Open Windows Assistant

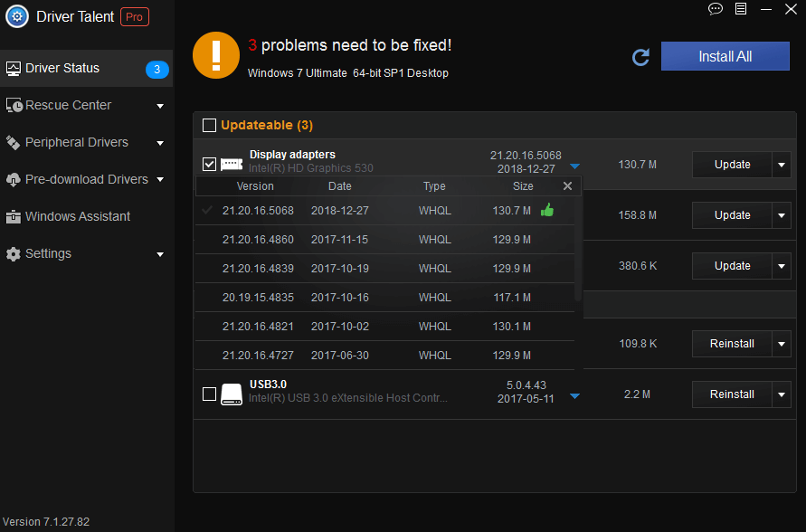(x=86, y=216)
